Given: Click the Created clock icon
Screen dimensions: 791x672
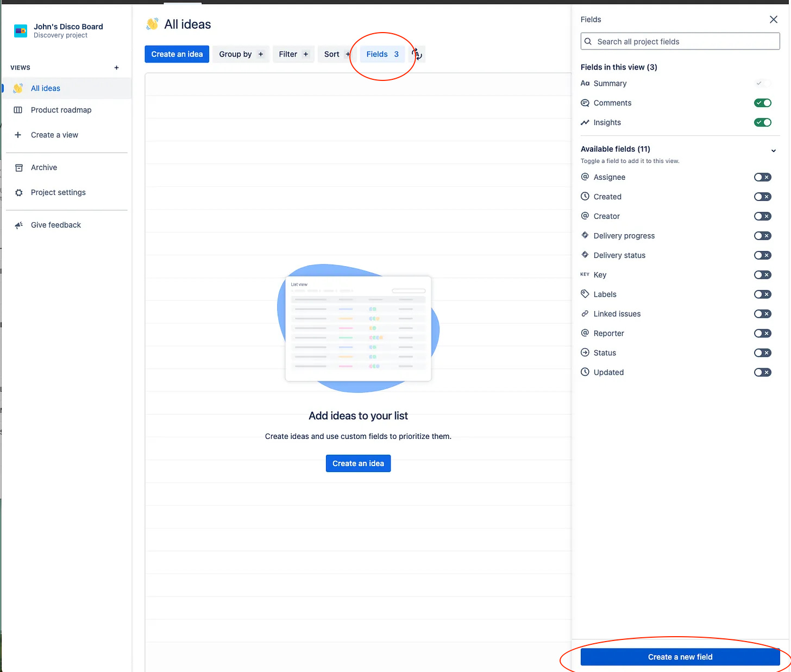Looking at the screenshot, I should [x=585, y=196].
